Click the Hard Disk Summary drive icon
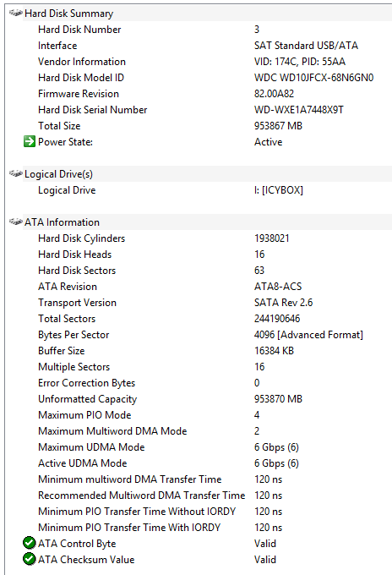Screen dimensions: 392x575 15,14
